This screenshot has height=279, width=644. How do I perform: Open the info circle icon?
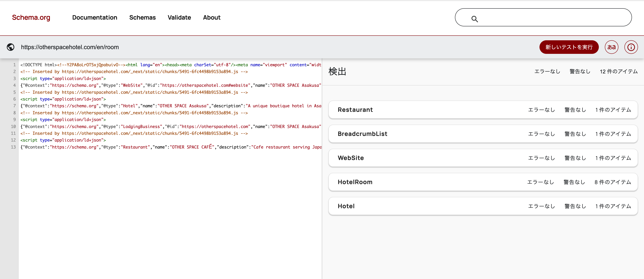click(x=631, y=47)
